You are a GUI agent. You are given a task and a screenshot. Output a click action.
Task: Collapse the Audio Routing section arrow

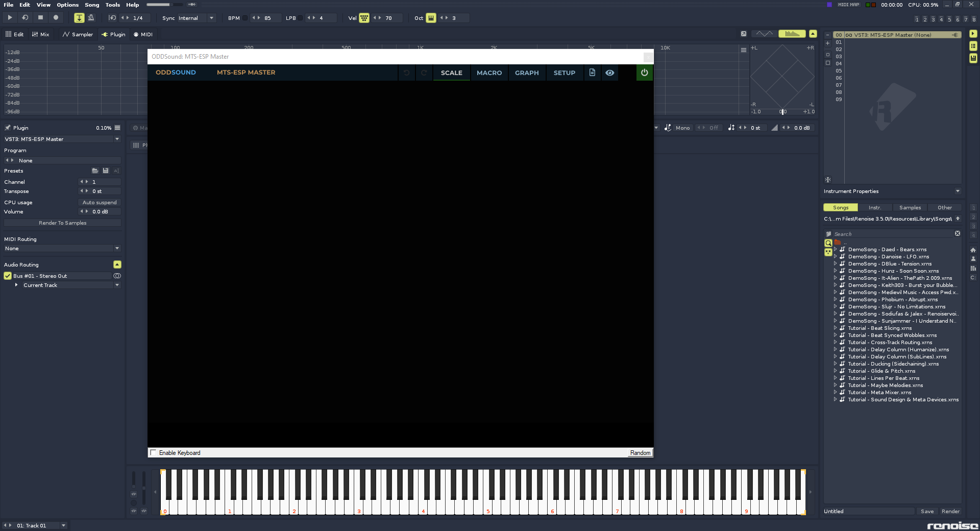[x=117, y=264]
